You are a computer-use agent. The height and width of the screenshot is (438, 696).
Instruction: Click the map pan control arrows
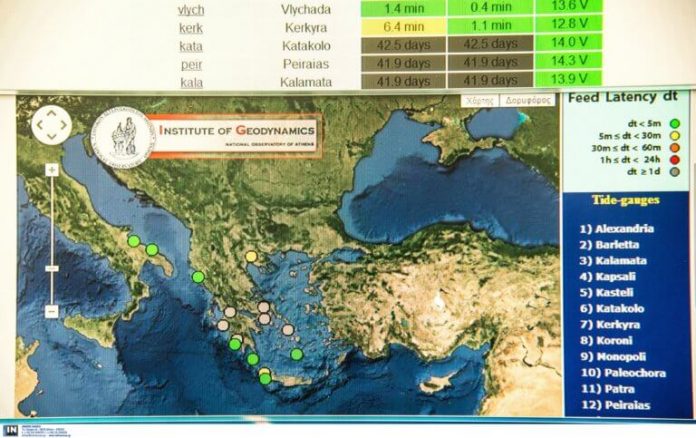pos(51,126)
